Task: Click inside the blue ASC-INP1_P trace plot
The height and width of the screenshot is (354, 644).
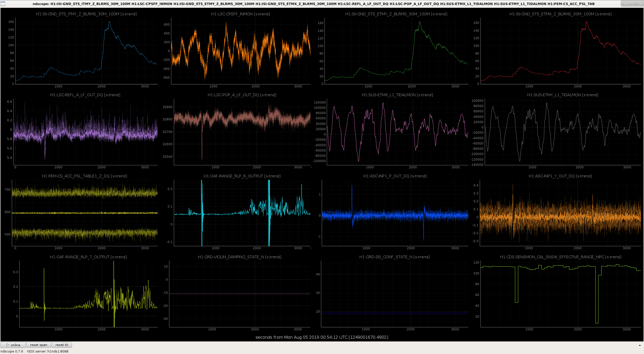Action: tap(395, 213)
